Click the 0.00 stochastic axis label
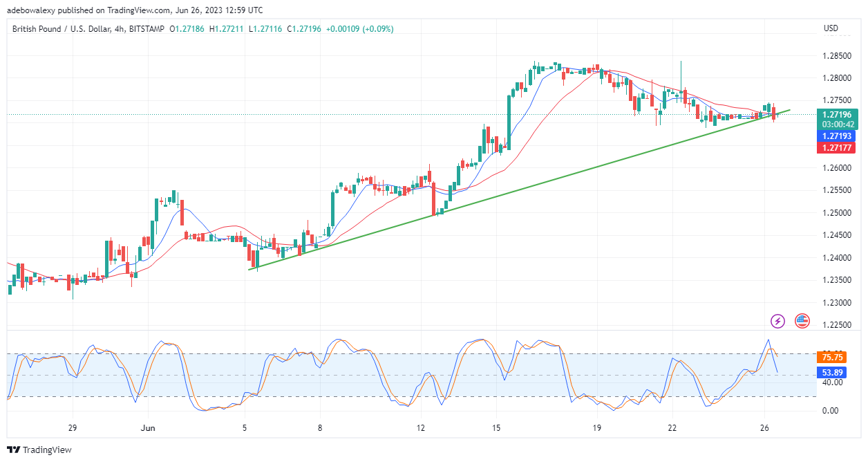Screen dimensions: 868x462 (830, 410)
